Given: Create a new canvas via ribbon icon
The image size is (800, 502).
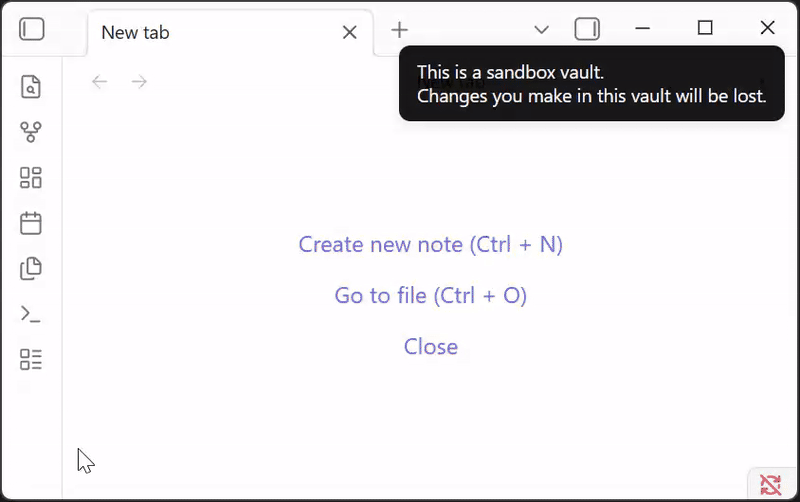Looking at the screenshot, I should pos(31,178).
